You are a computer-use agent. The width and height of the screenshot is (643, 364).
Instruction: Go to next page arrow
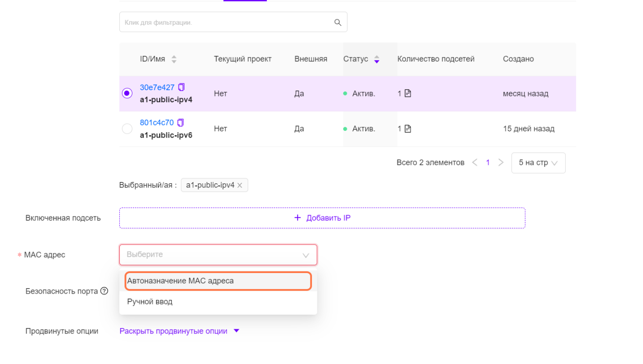point(501,163)
